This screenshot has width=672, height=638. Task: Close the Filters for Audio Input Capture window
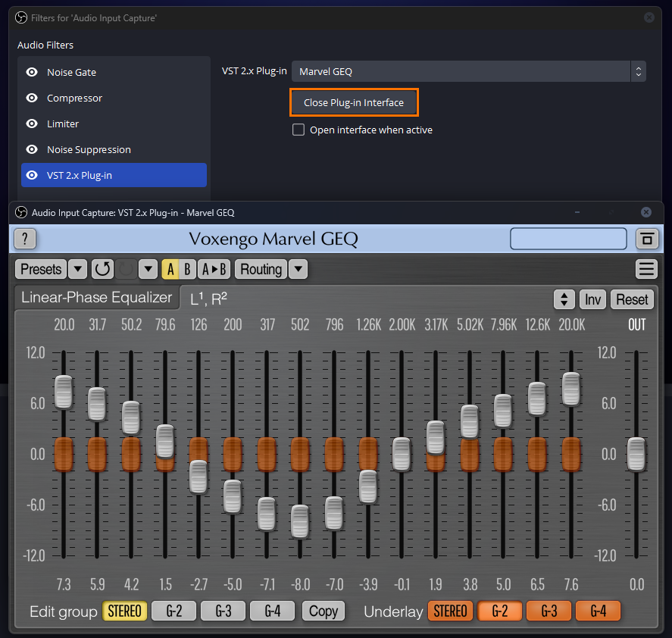coord(649,17)
